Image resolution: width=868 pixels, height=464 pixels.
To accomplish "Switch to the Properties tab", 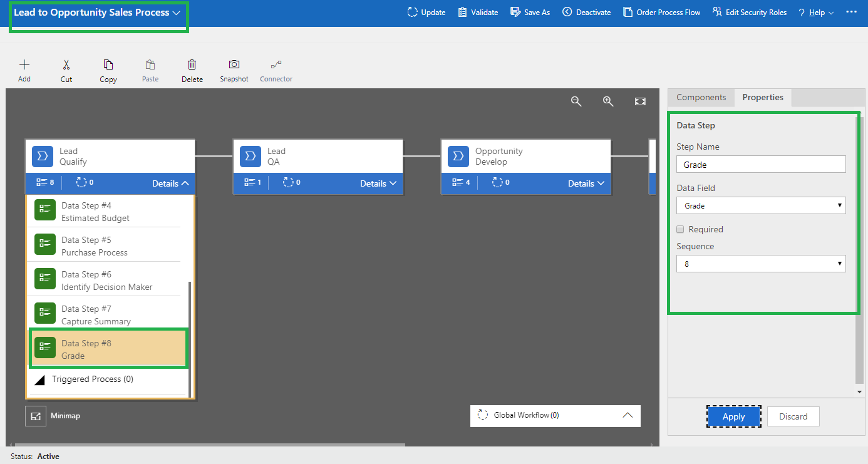I will point(763,97).
